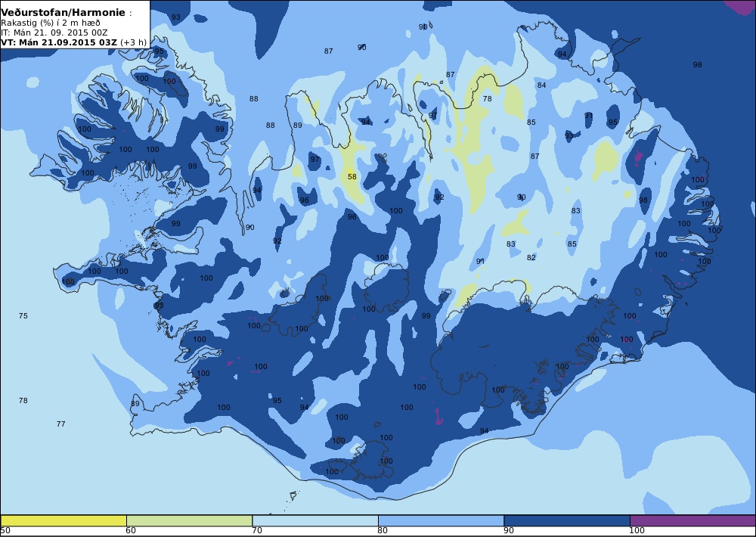This screenshot has height=537, width=756.
Task: Click the Veðurstofan/Harmonie title text
Action: point(63,13)
